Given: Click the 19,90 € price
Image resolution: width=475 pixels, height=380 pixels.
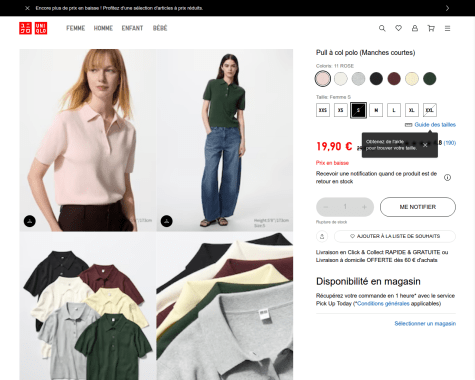Looking at the screenshot, I should point(334,146).
